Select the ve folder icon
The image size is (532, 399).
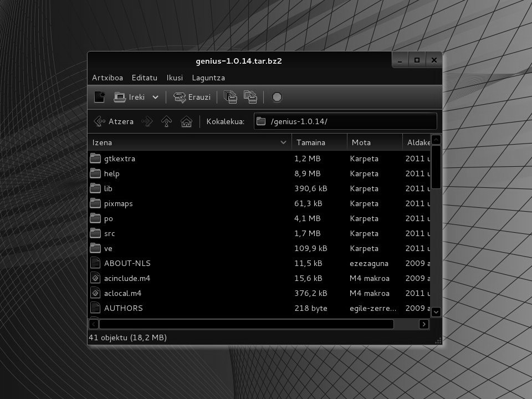coord(95,248)
